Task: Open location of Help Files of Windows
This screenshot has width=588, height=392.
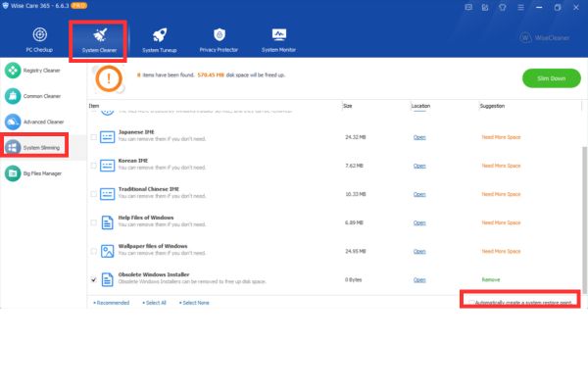Action: click(x=419, y=222)
